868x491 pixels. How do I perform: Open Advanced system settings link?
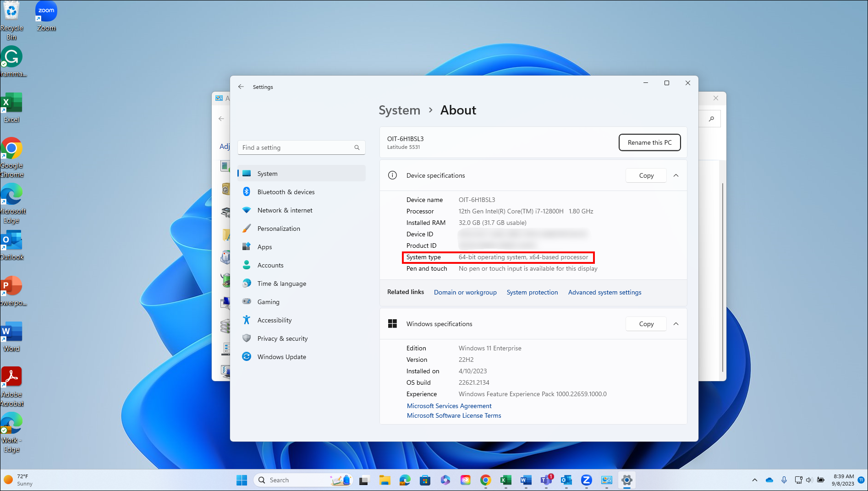point(604,292)
